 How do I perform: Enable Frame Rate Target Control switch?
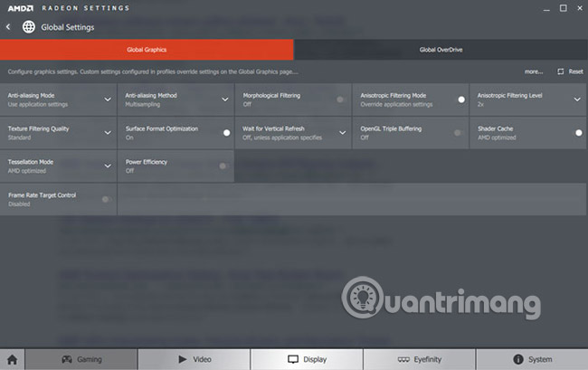(106, 199)
